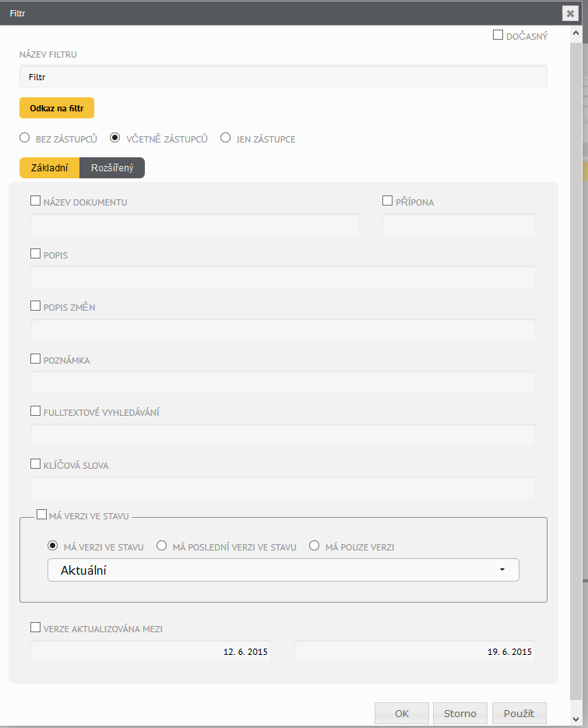This screenshot has height=728, width=588.
Task: Toggle the POZNÁMKA checkbox
Action: [35, 358]
